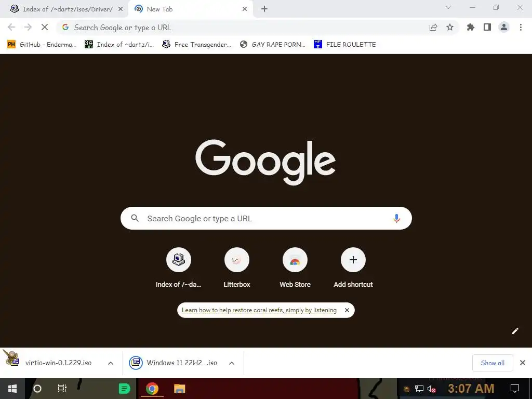Go back using the back arrow
532x399 pixels.
[x=11, y=27]
